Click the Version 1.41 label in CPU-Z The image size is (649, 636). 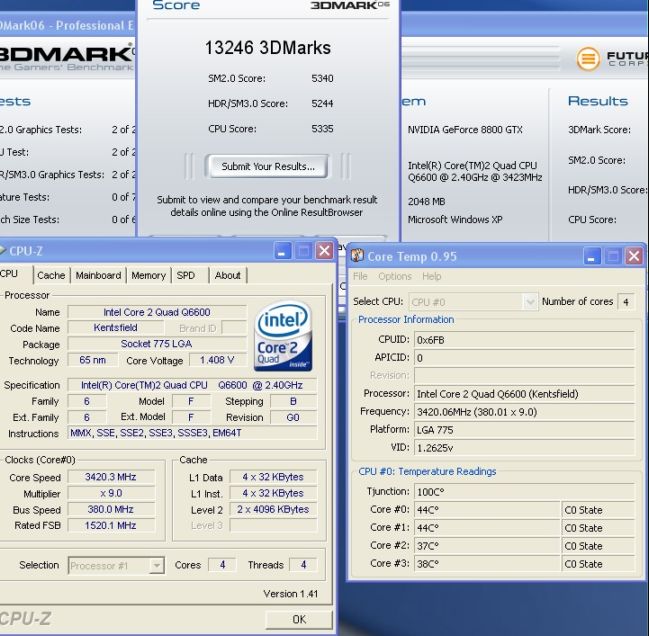pyautogui.click(x=291, y=594)
